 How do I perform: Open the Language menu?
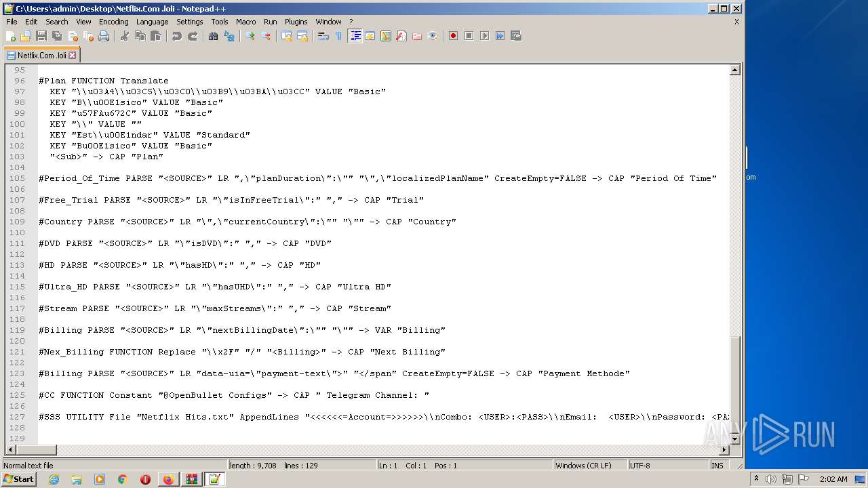[x=152, y=22]
